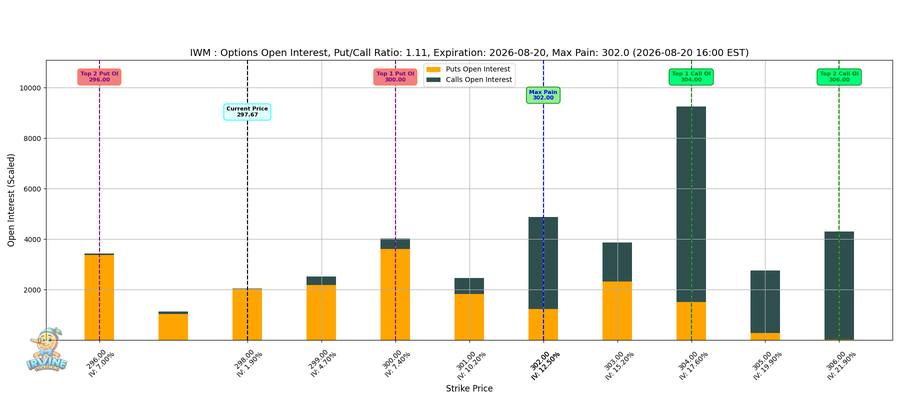Click the dark calls segment at strike 303.00
900x400 pixels.
[x=617, y=262]
